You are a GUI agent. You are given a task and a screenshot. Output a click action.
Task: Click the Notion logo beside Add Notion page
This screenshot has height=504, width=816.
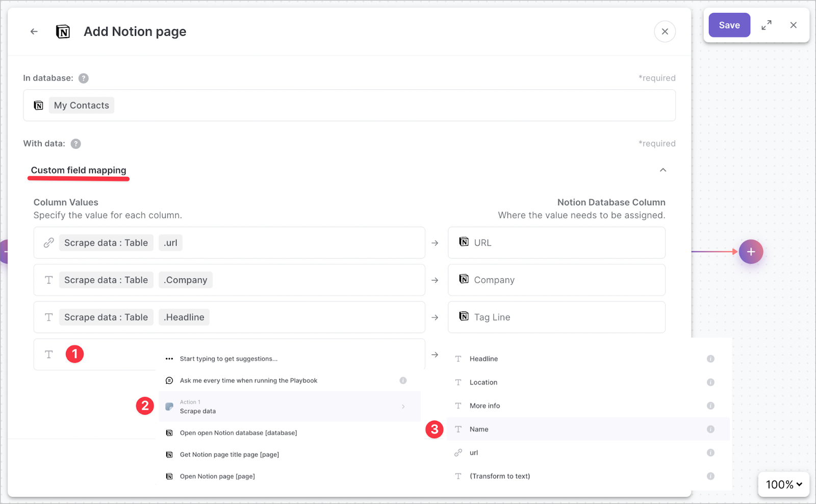63,32
